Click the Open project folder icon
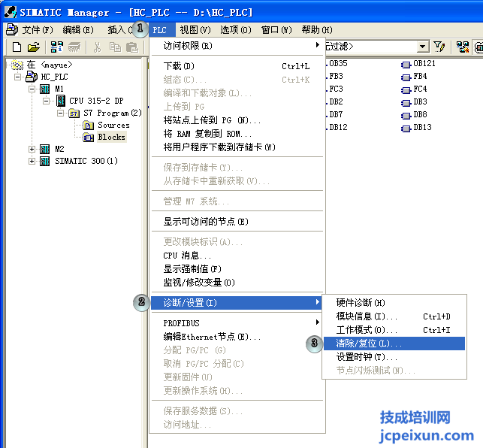The image size is (483, 448). 34,47
